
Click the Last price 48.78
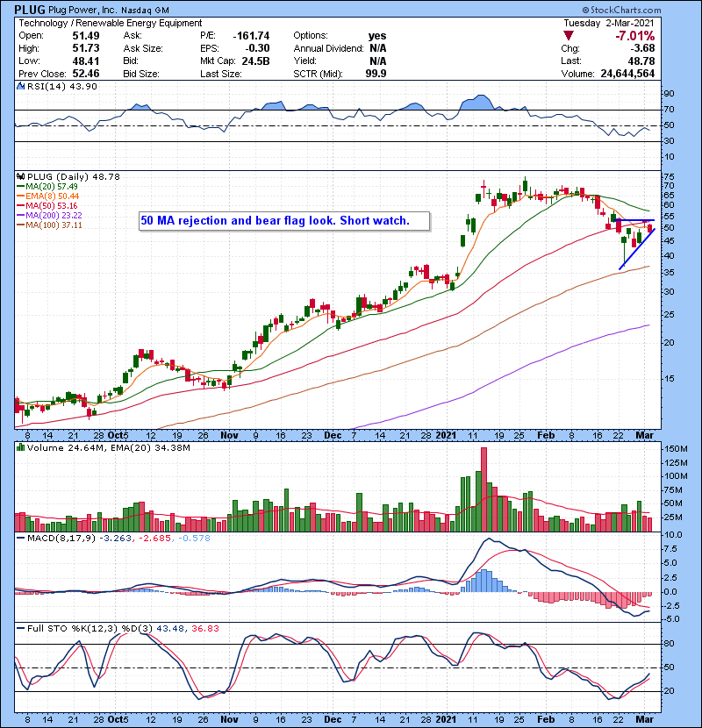(641, 61)
